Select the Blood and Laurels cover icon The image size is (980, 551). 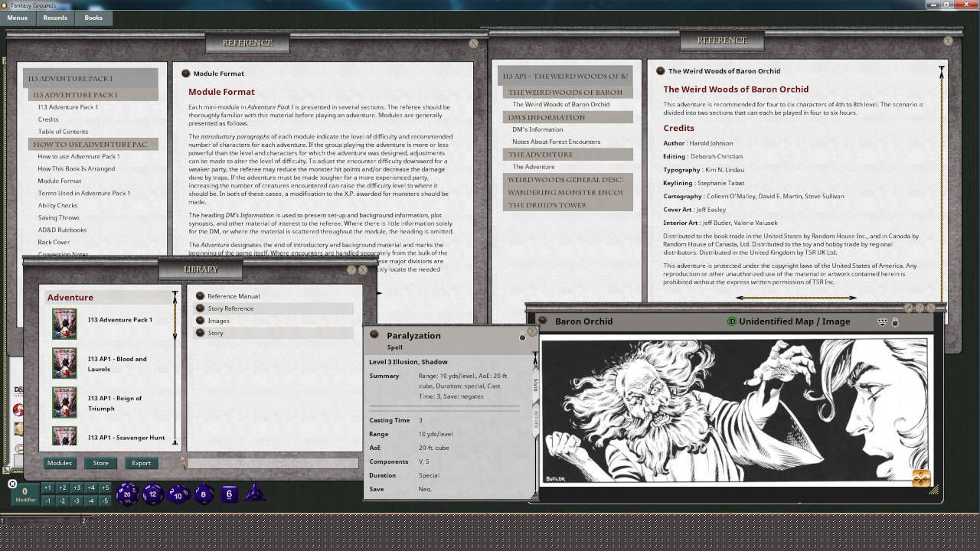pyautogui.click(x=64, y=363)
